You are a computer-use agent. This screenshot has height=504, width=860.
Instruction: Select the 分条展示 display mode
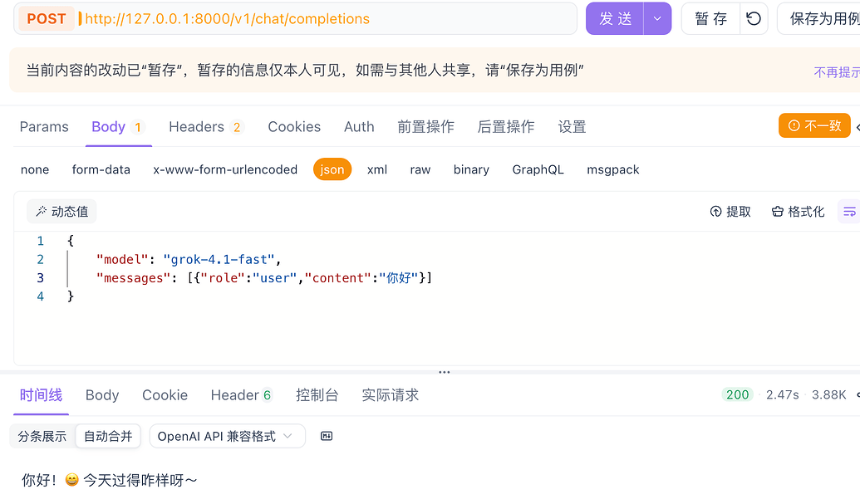[x=42, y=436]
